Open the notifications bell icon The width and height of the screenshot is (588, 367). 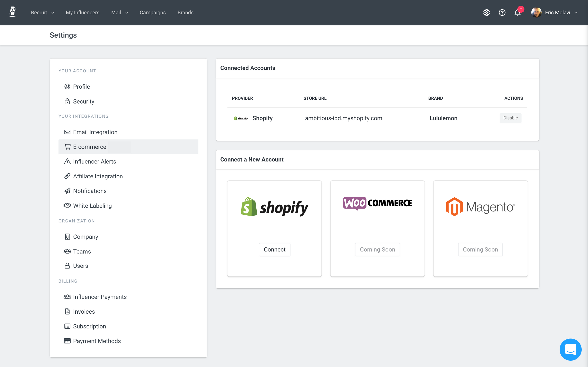[518, 13]
